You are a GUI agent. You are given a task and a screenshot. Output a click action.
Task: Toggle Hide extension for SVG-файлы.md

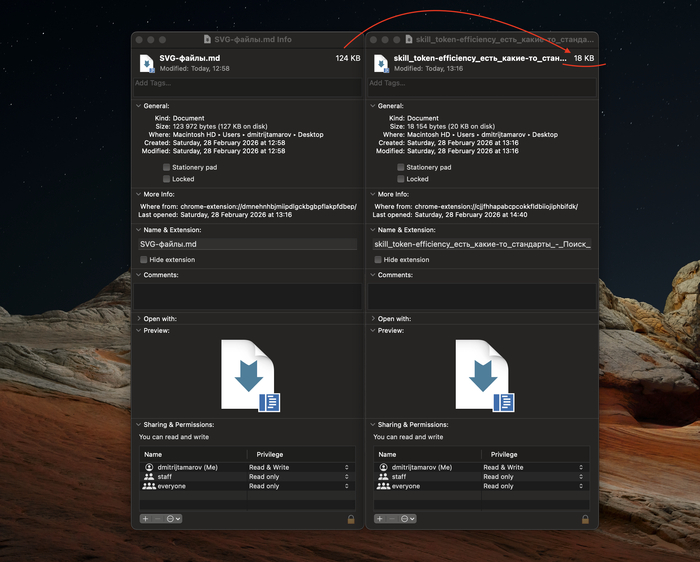pos(144,260)
